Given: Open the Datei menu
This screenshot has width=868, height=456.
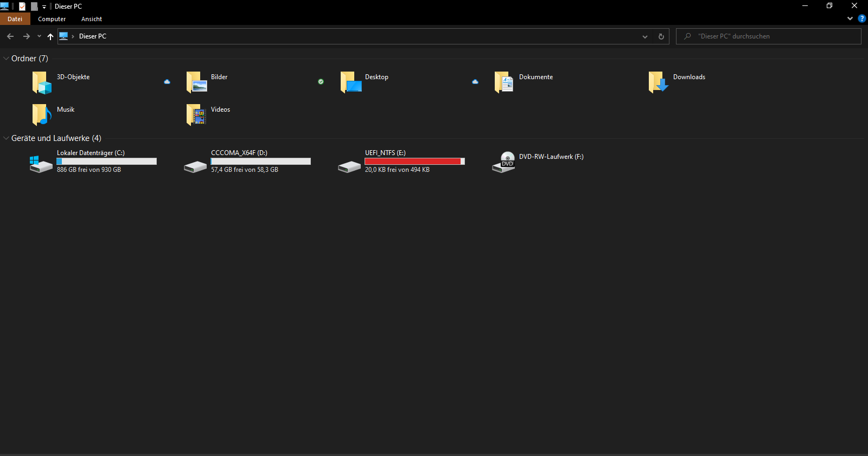Looking at the screenshot, I should (15, 19).
